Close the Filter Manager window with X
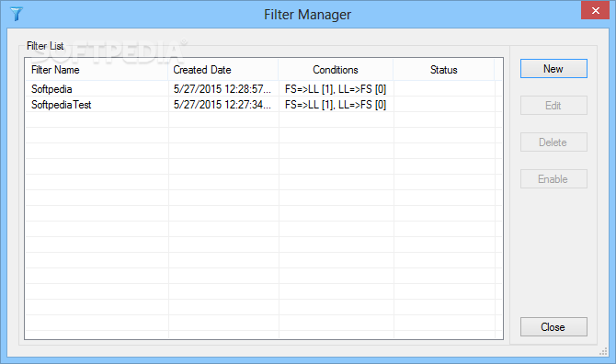 tap(595, 10)
